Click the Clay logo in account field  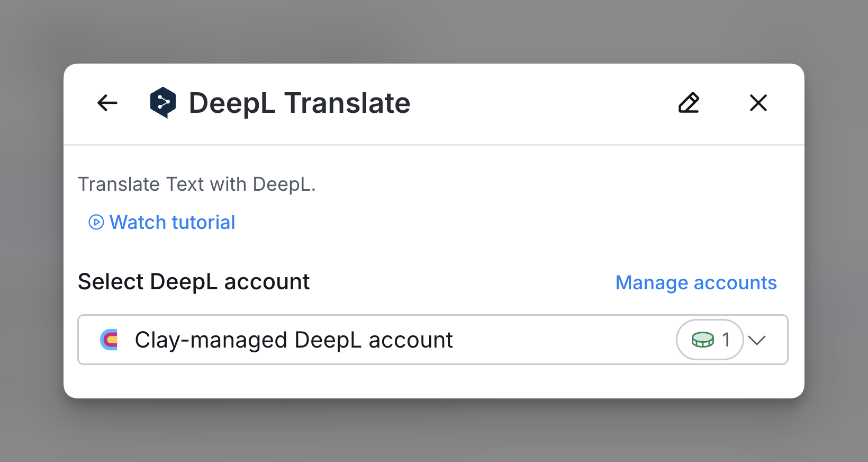pyautogui.click(x=109, y=340)
